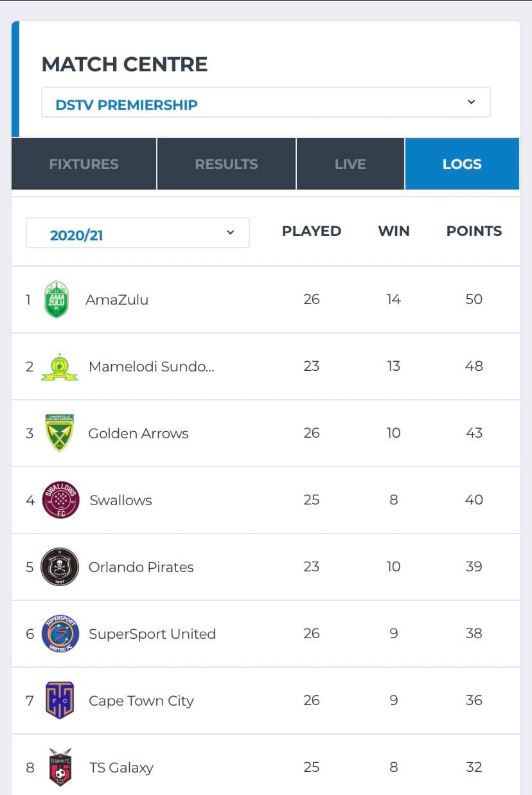
Task: Click the Golden Arrows team badge
Action: 60,433
